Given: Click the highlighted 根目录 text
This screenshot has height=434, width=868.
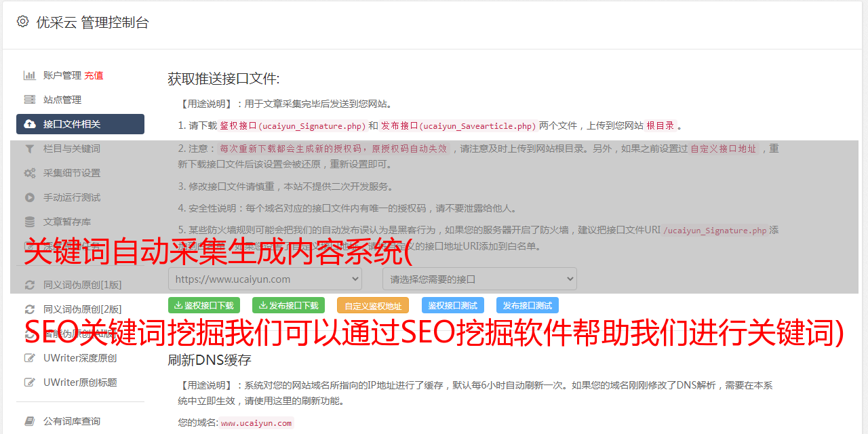Looking at the screenshot, I should (x=660, y=125).
